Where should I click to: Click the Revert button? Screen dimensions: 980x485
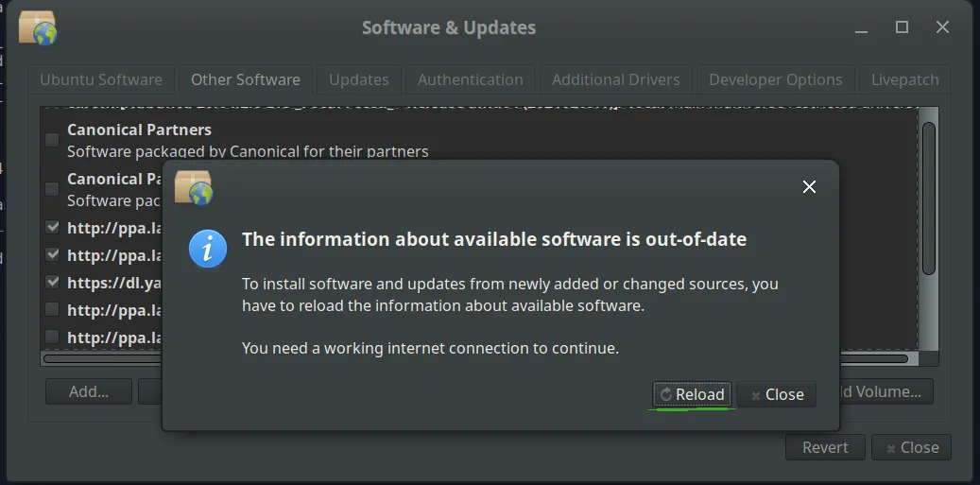pyautogui.click(x=825, y=447)
